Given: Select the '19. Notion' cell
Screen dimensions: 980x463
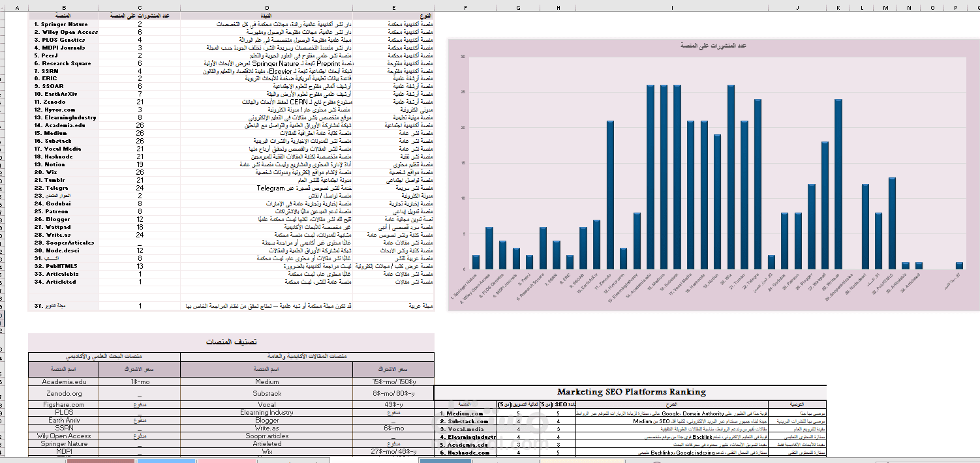Looking at the screenshot, I should tap(63, 164).
